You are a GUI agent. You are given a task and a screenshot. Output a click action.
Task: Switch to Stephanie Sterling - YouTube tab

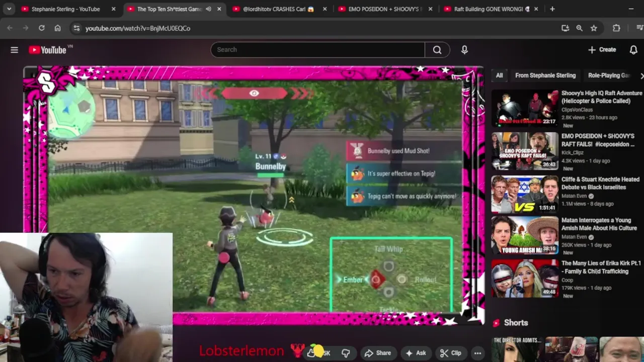pos(65,9)
